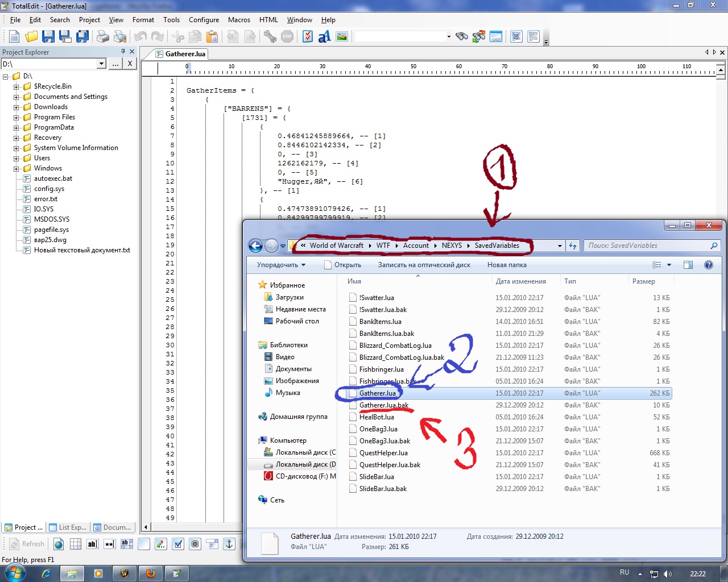
Task: Toggle the Project Explorer pin
Action: [x=123, y=52]
